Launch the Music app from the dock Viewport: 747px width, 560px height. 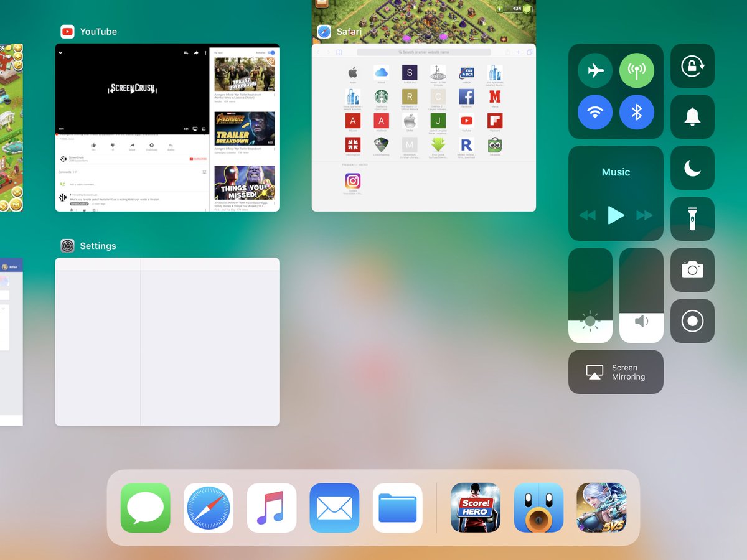[x=271, y=508]
